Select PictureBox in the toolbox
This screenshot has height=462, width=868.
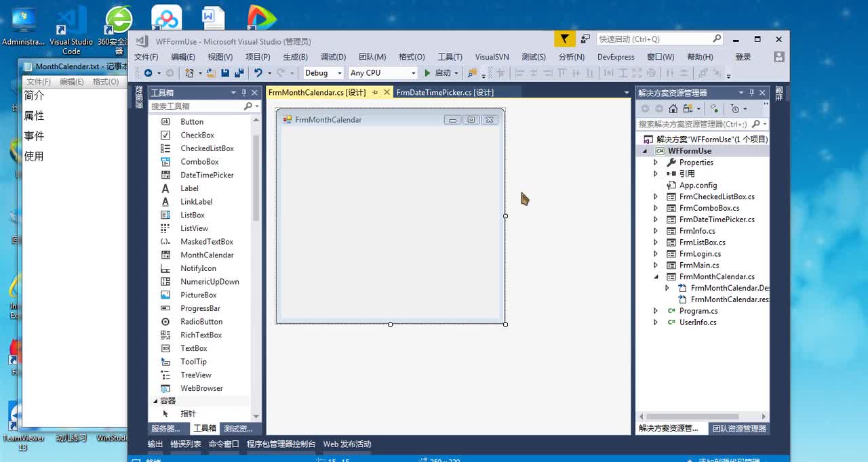tap(198, 295)
